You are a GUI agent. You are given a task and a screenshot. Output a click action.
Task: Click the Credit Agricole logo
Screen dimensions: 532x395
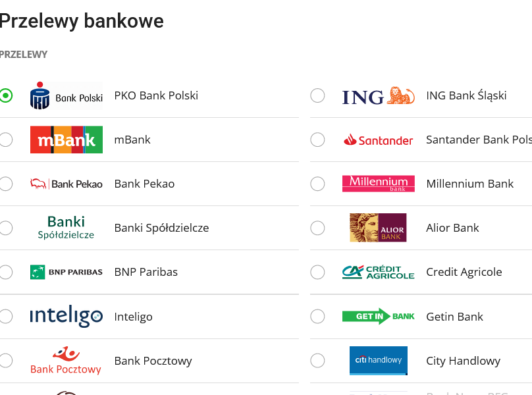pyautogui.click(x=379, y=272)
